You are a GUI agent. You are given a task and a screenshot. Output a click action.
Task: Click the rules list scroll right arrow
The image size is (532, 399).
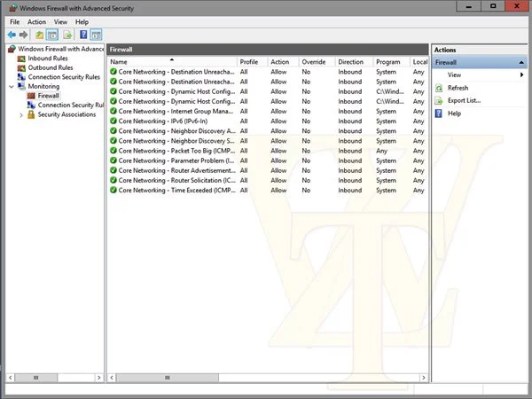(424, 378)
